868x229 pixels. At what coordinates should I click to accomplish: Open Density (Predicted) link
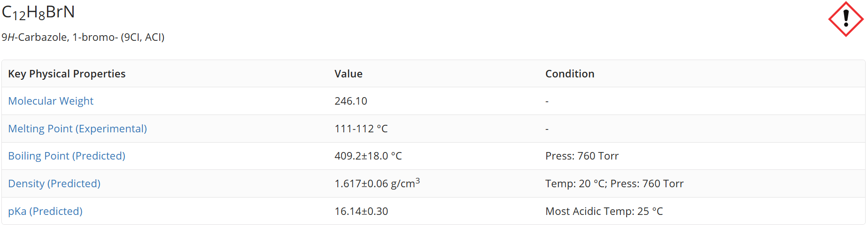tap(54, 183)
